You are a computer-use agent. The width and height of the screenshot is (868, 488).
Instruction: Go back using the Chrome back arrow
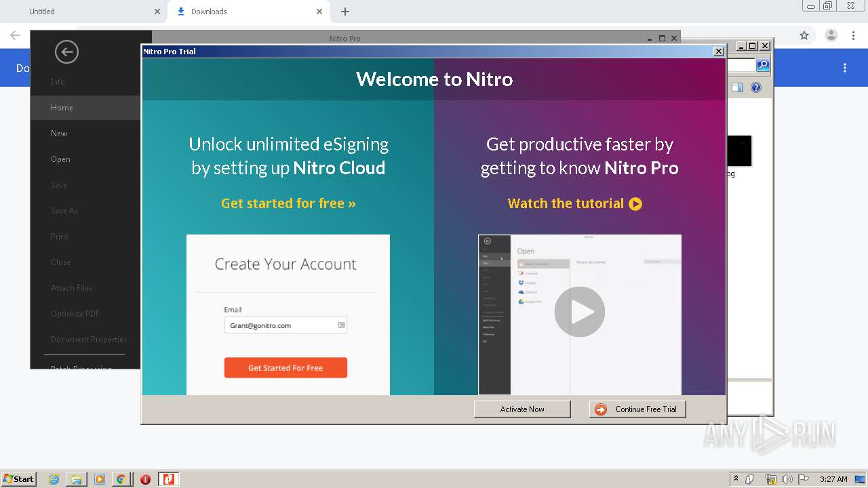tap(15, 35)
